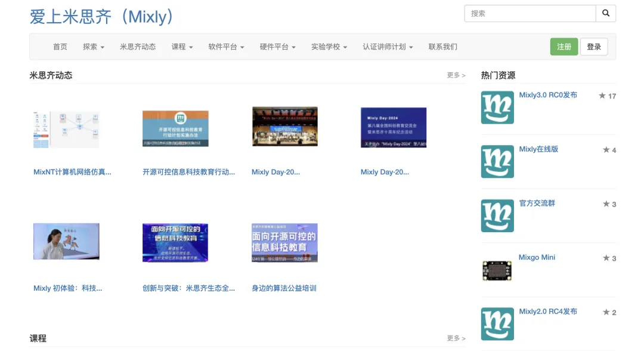Open the 爱上米思齐 (Mixly) site title
Viewport: 644px width, 351px height.
102,17
